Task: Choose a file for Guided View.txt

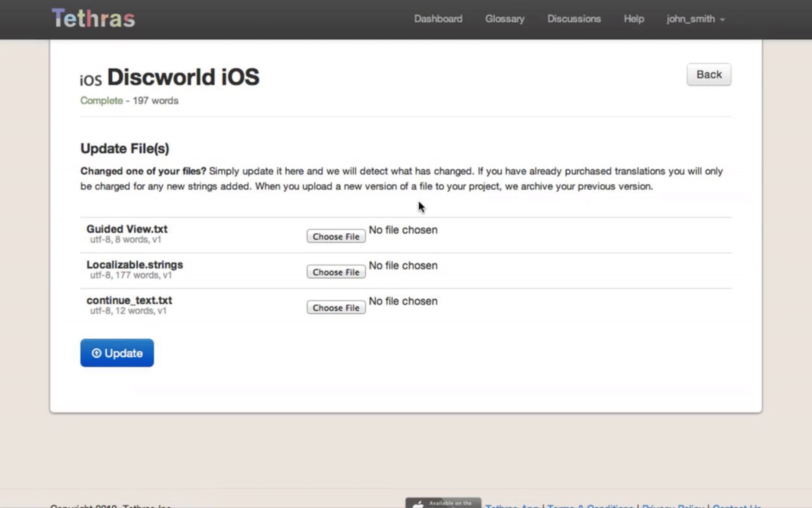Action: (336, 236)
